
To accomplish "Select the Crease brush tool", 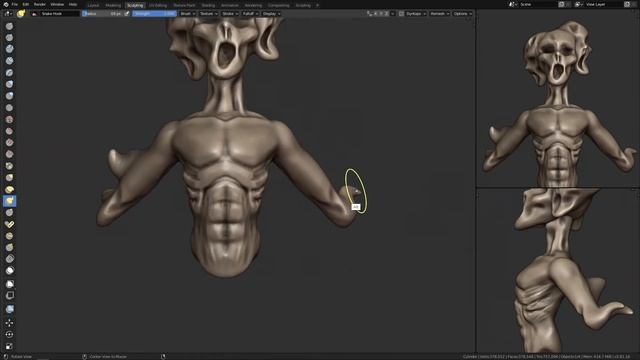I will click(x=9, y=108).
